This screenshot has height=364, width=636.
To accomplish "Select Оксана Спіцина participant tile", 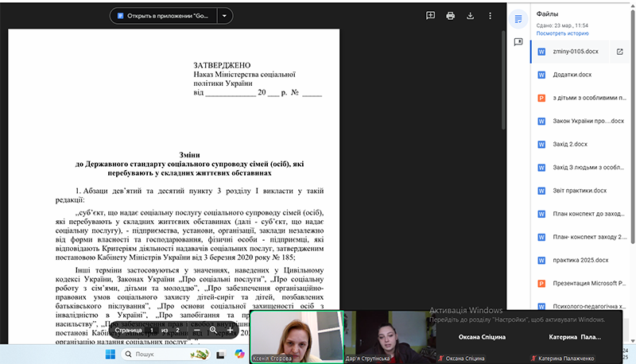I will pos(482,337).
